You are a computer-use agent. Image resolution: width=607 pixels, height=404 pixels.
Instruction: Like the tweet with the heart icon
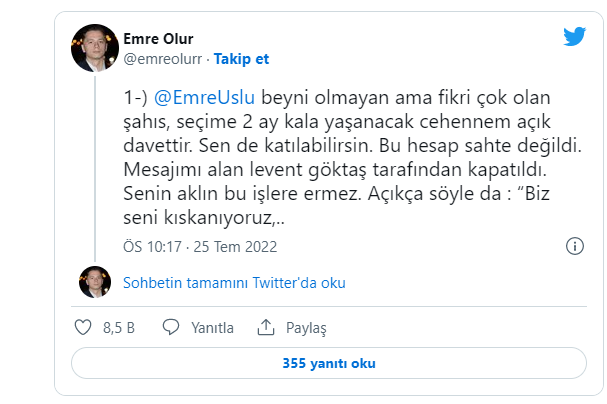coord(83,327)
